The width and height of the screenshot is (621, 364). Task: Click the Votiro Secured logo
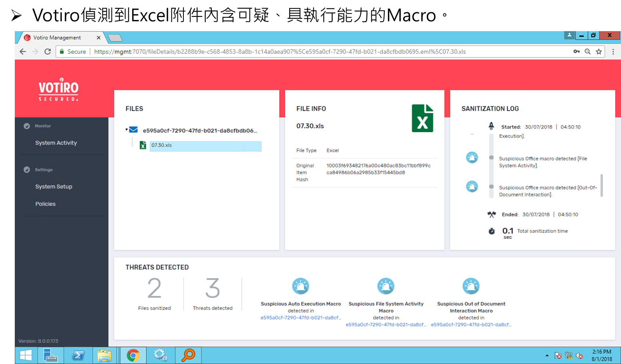click(58, 89)
